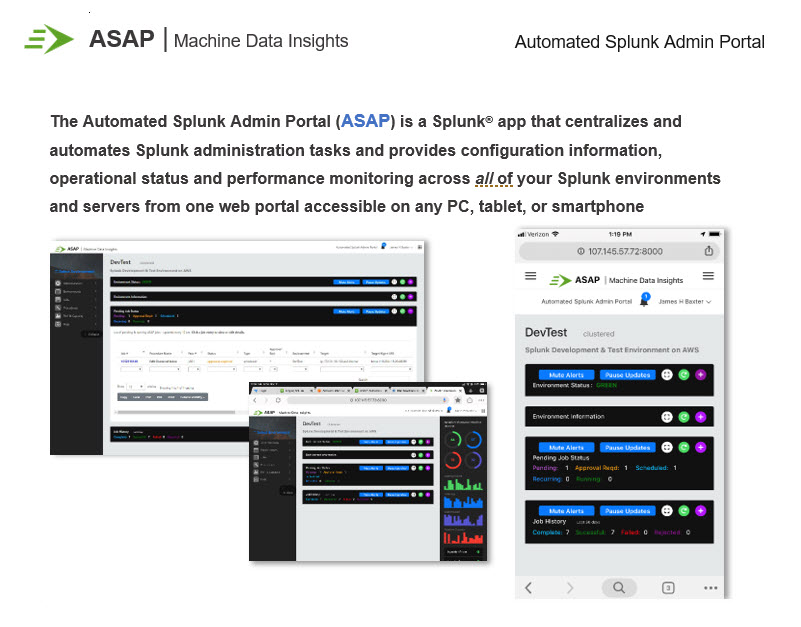
Task: Click the 'Scheduled:' count on phone
Action: pyautogui.click(x=675, y=468)
